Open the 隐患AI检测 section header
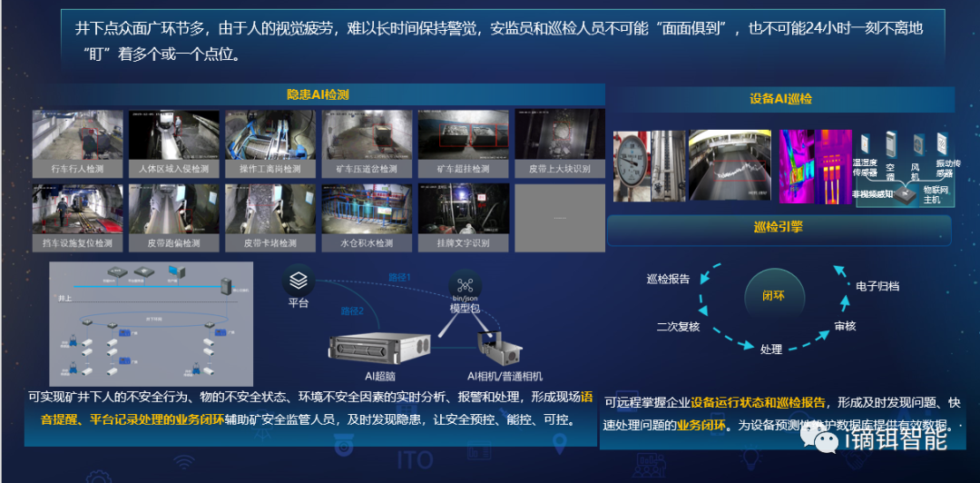The image size is (980, 483). (318, 94)
